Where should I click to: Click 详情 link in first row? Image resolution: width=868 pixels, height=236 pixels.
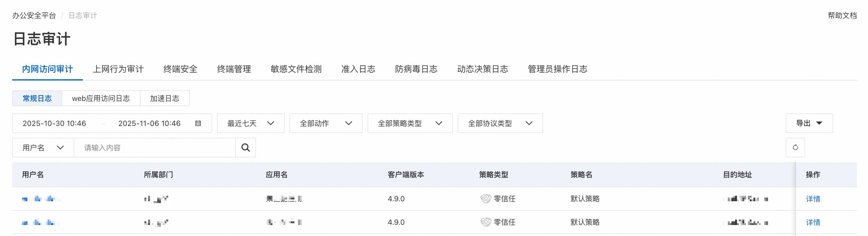813,199
